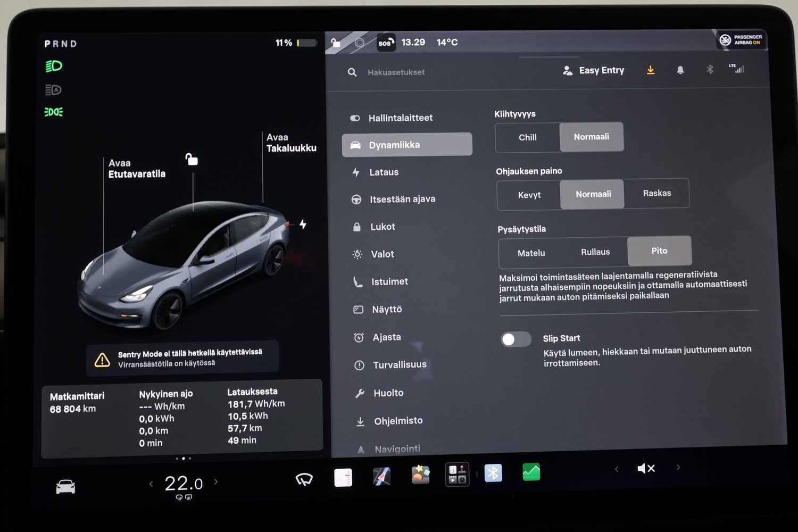Tap the SOS emergency icon
Viewport: 798px width, 532px height.
(386, 43)
